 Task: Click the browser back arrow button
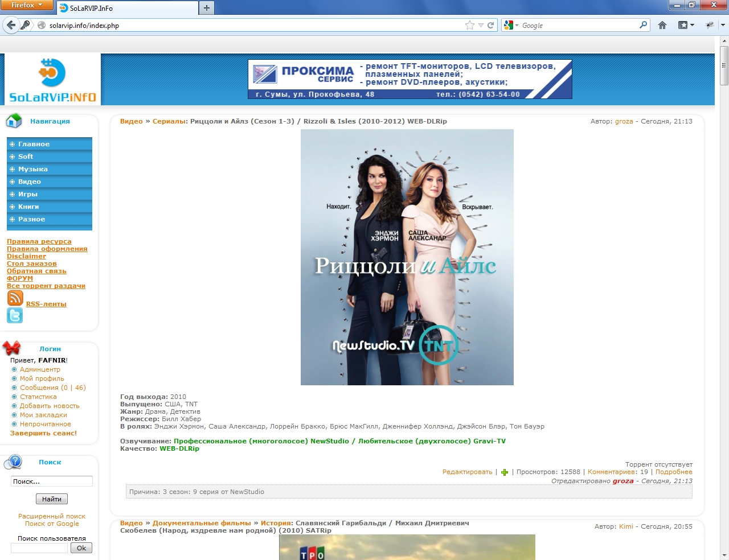pyautogui.click(x=11, y=25)
